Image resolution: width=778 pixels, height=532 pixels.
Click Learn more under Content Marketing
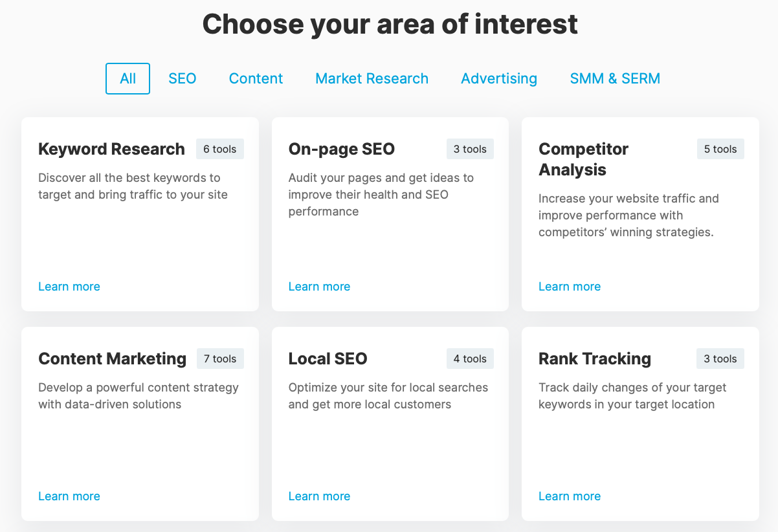pos(69,496)
